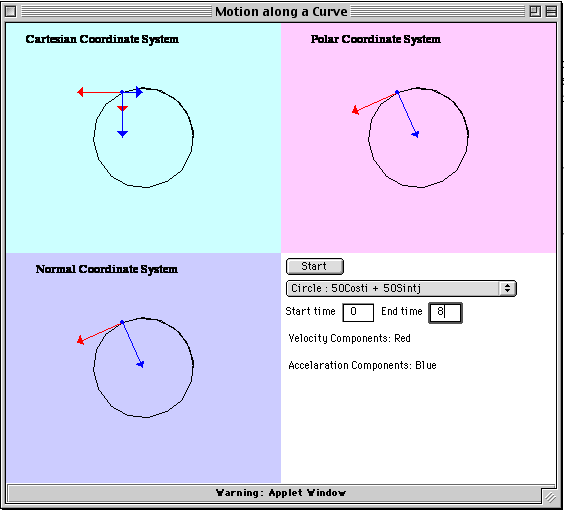Click the dropdown's up-down arrow control
The height and width of the screenshot is (512, 564).
(507, 289)
